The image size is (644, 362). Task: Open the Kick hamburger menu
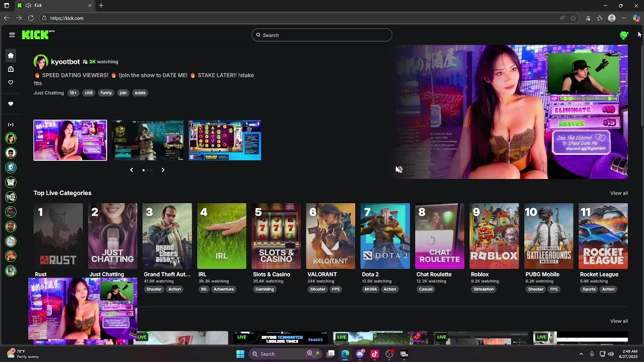(x=12, y=35)
